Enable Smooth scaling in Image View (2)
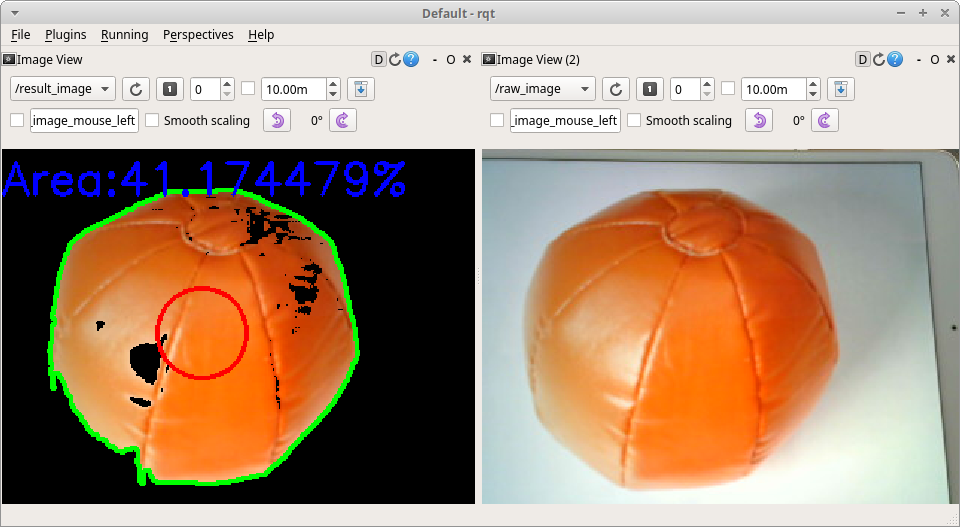This screenshot has width=960, height=527. pos(634,121)
